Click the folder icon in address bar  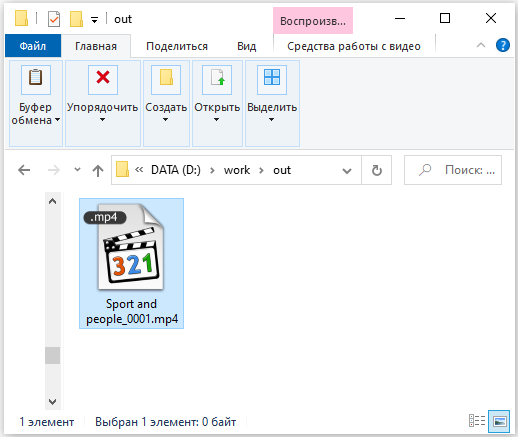tap(122, 169)
